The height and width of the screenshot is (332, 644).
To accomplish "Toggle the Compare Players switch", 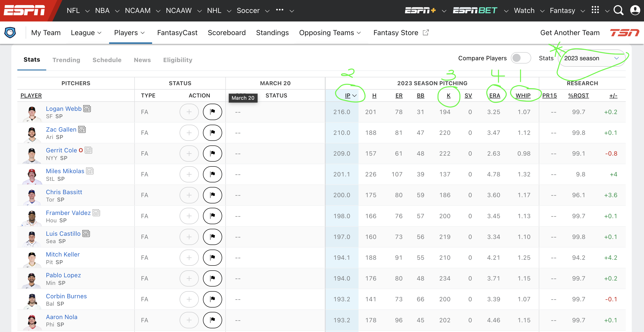I will tap(521, 58).
